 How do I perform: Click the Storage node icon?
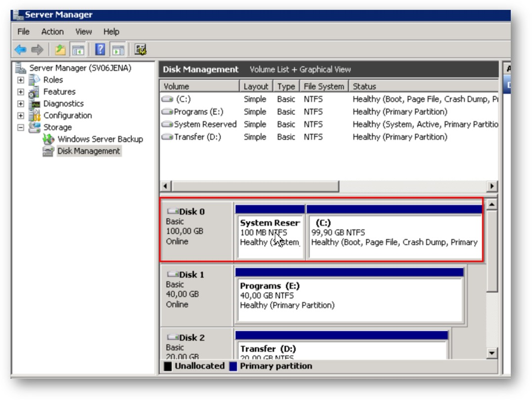(34, 127)
